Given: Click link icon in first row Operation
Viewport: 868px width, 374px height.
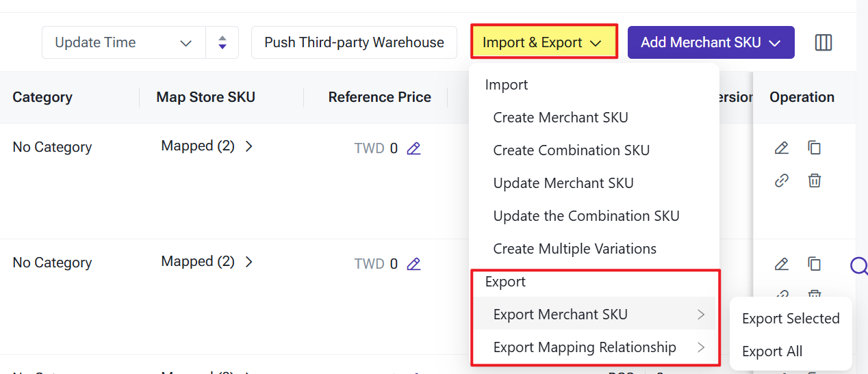Looking at the screenshot, I should [x=781, y=181].
